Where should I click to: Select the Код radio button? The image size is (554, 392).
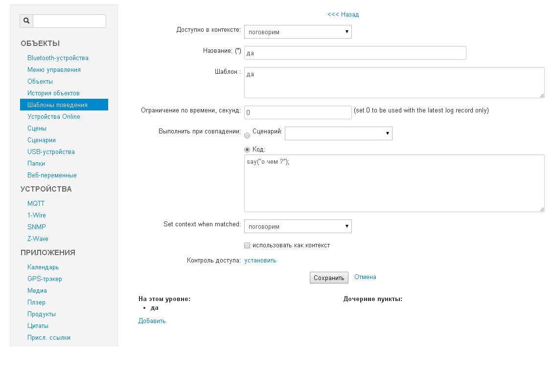click(247, 150)
